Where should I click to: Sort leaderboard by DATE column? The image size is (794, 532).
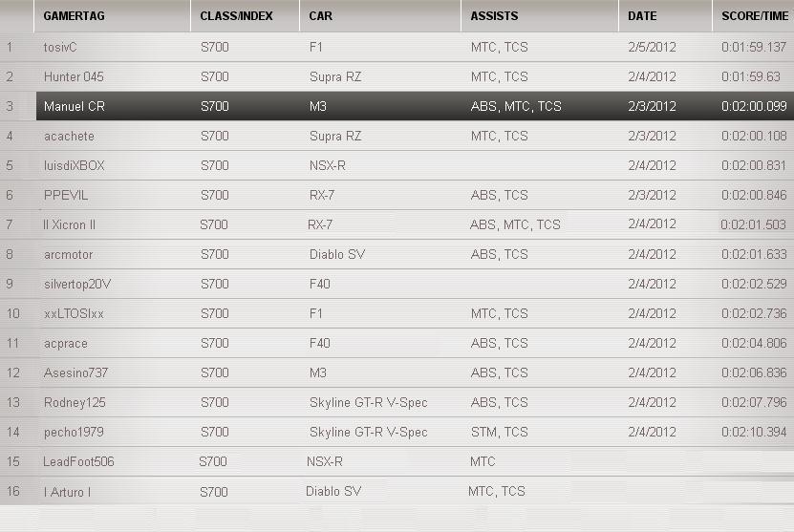pyautogui.click(x=642, y=16)
